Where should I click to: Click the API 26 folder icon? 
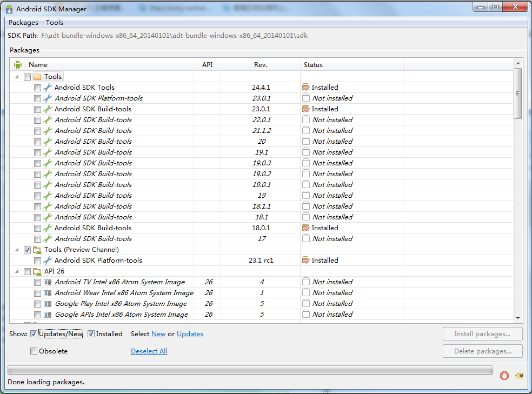(37, 272)
